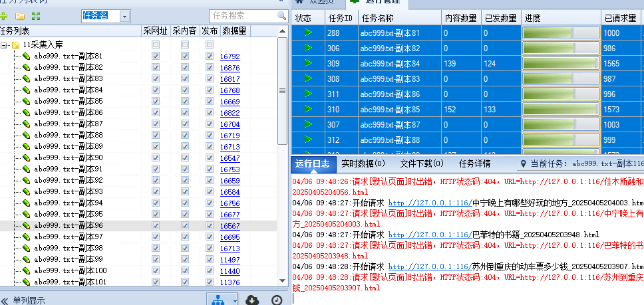Screen dimensions: 644x305
Task: Click the location pin icon beside 当前任务
Action: pos(523,164)
